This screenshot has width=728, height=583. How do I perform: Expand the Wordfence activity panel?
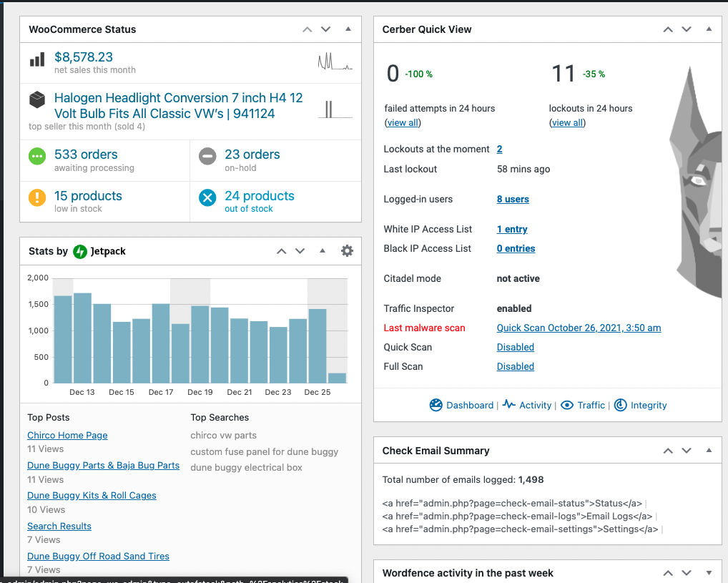709,573
